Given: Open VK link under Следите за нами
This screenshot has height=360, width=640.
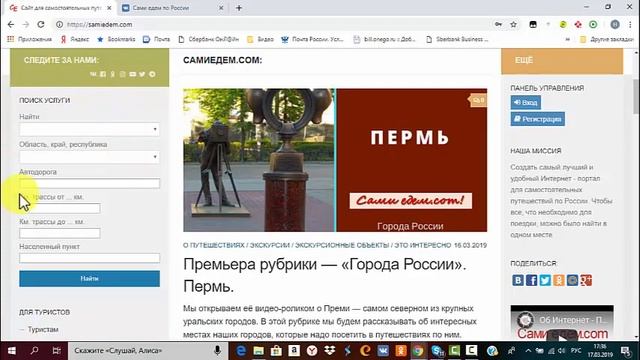Looking at the screenshot, I should 93,74.
